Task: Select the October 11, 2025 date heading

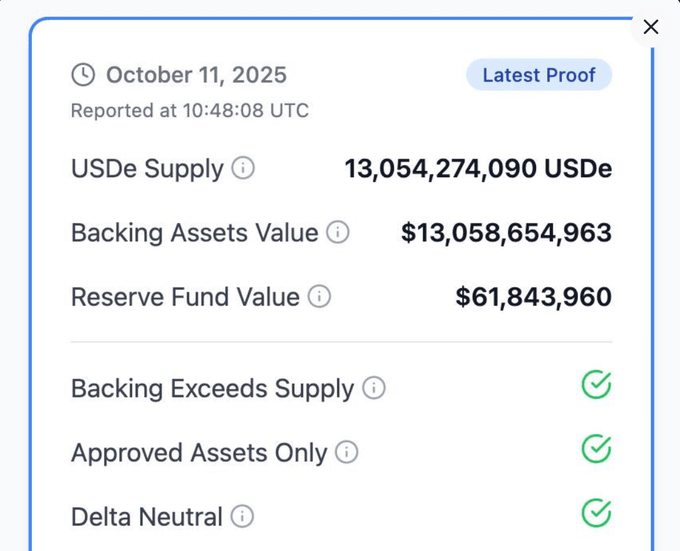Action: click(196, 75)
